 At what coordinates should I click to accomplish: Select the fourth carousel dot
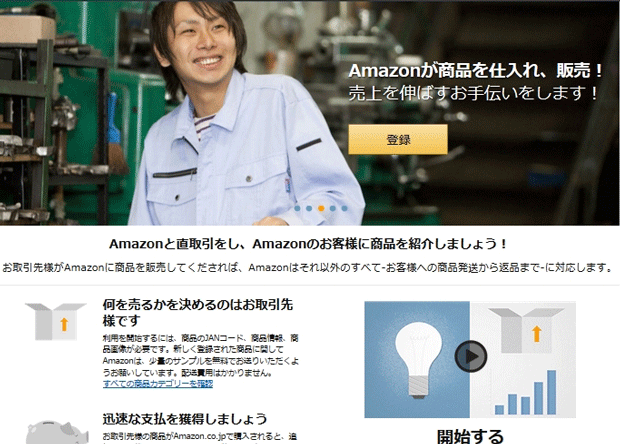[333, 208]
